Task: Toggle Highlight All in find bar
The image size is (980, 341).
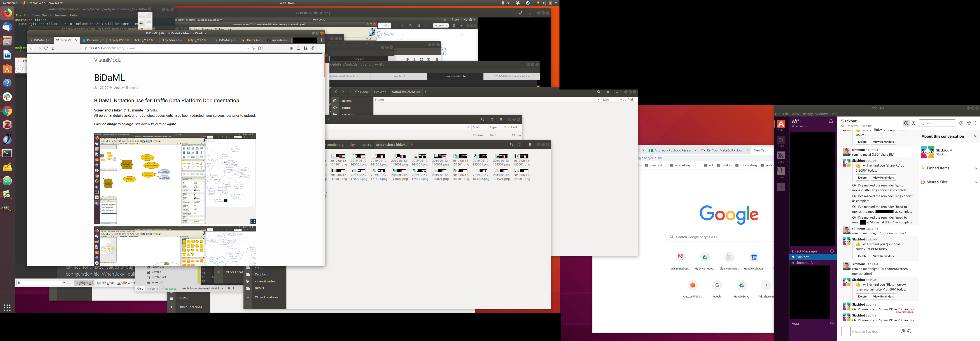Action: [84, 283]
